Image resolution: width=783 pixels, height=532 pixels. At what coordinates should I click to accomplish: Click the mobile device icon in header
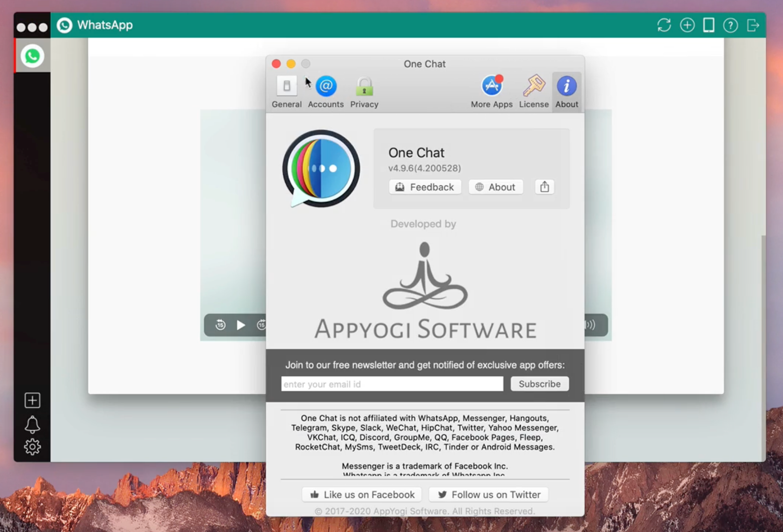coord(709,25)
